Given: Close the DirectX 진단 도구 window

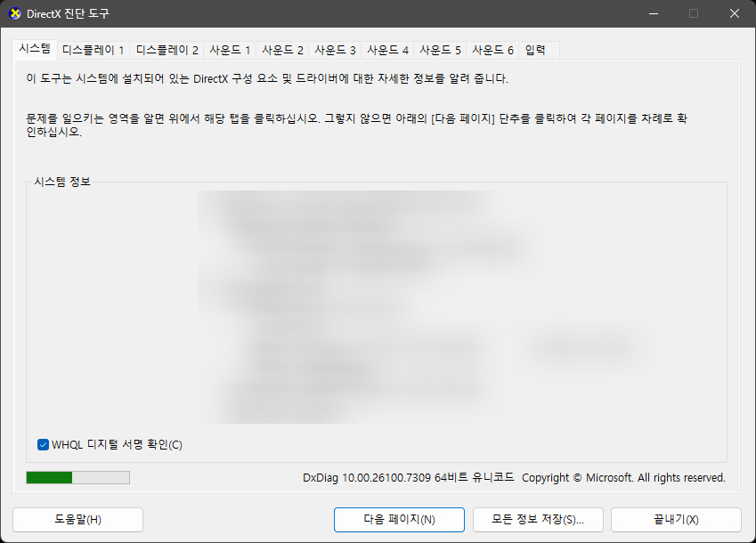Looking at the screenshot, I should (x=733, y=14).
